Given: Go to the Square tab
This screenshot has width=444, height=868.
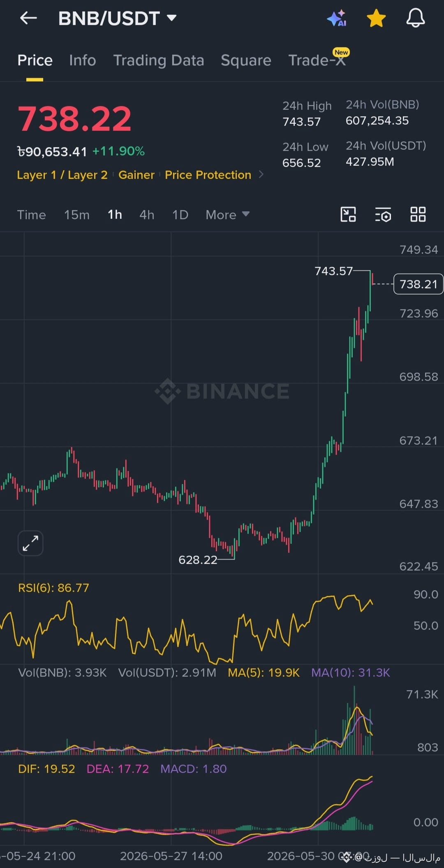Looking at the screenshot, I should tap(246, 60).
